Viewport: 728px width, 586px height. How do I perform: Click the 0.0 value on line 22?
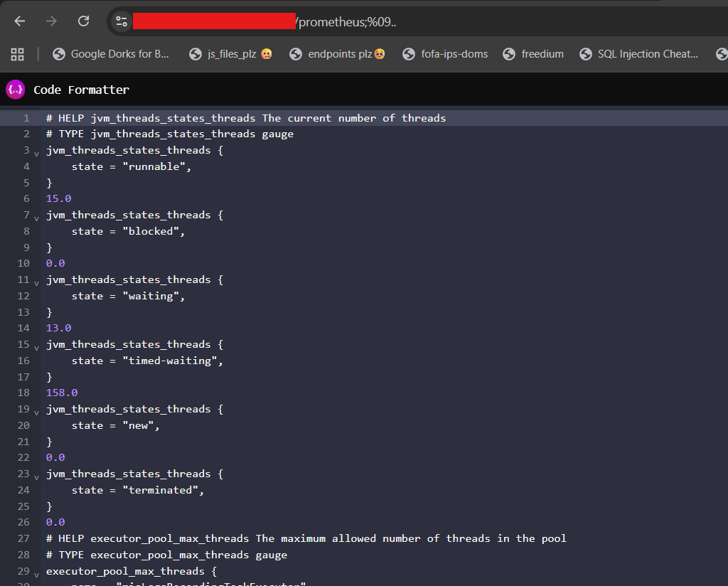(x=55, y=458)
